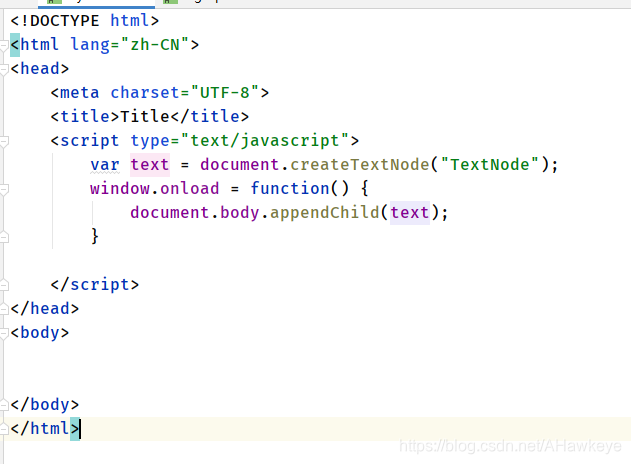Click the meta tag name

[79, 93]
